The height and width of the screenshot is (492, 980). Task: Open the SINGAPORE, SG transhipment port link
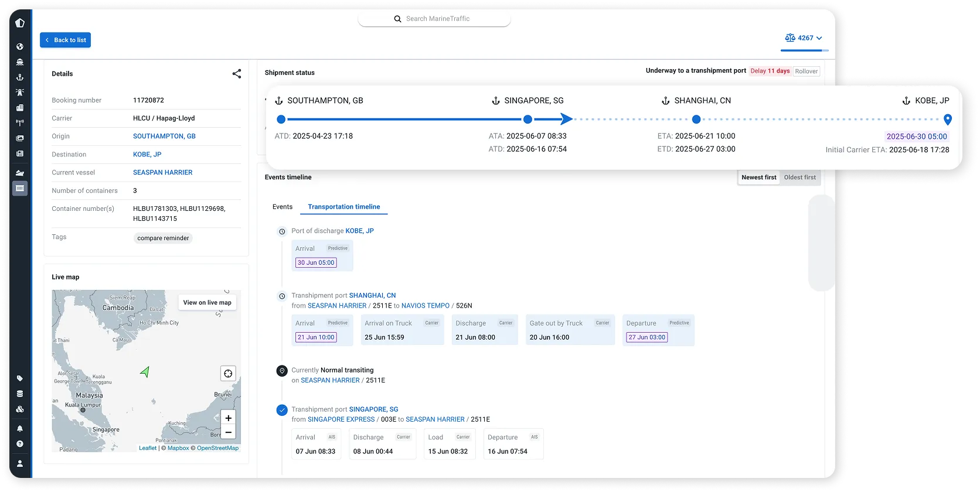tap(373, 409)
